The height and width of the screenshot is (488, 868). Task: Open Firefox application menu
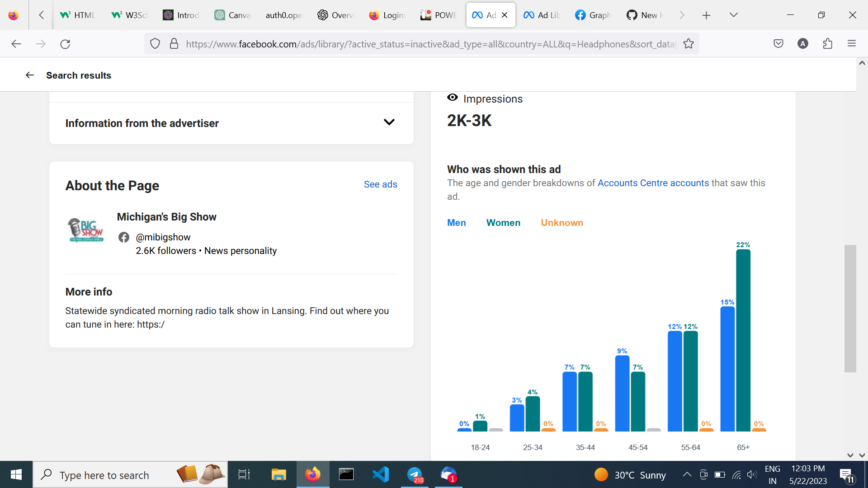[x=852, y=43]
